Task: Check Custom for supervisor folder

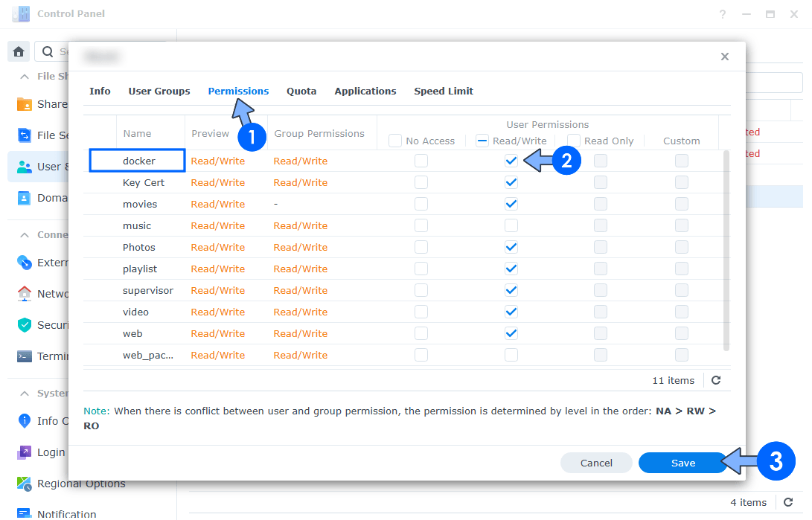Action: click(682, 290)
